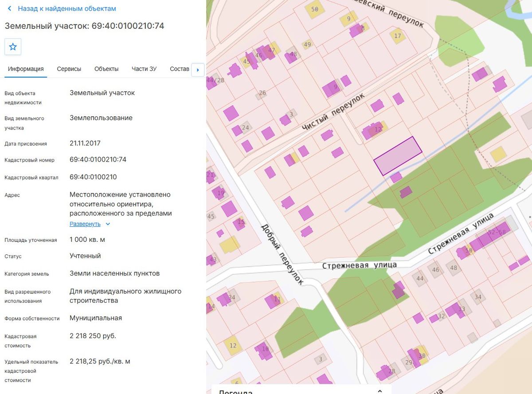Click house number 29 on map
Viewport: 532px width, 394px height.
click(409, 362)
